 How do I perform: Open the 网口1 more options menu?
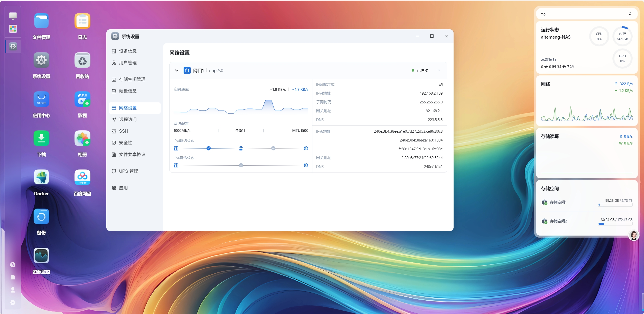(x=438, y=70)
